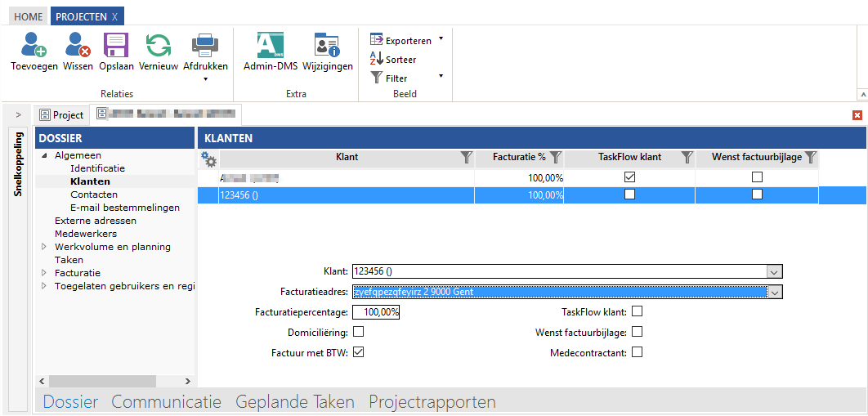Enable the Domiciliëring checkbox

click(359, 333)
